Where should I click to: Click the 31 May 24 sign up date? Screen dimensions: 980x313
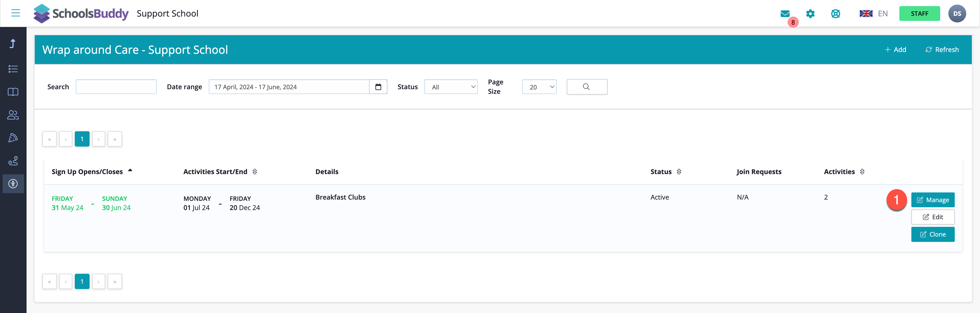pos(67,208)
